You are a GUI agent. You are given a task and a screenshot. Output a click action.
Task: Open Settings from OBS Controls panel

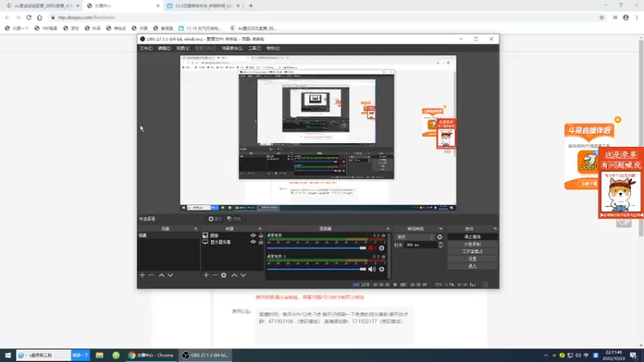coord(473,259)
